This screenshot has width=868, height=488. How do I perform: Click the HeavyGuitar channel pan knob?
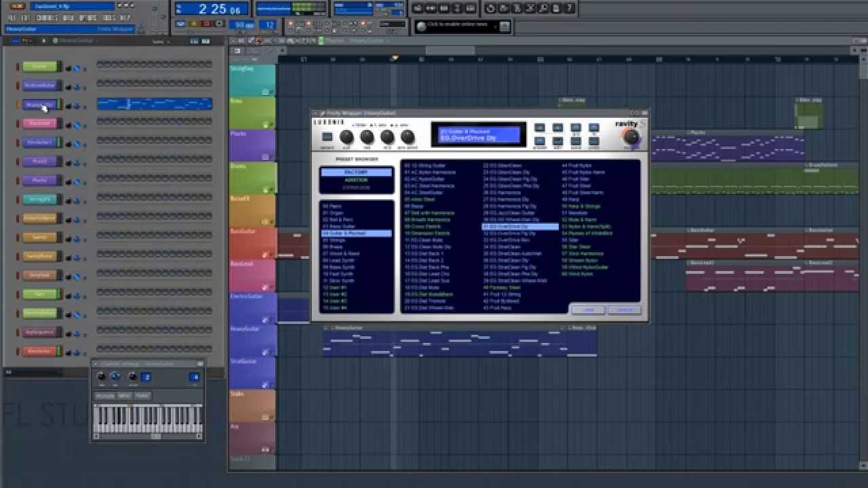point(68,106)
